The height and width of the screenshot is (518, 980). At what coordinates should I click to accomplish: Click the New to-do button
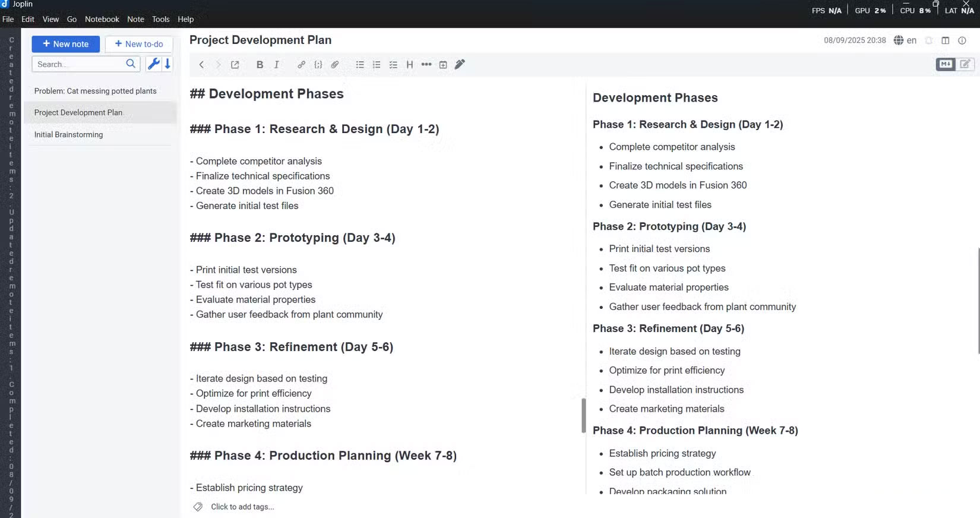(x=139, y=44)
